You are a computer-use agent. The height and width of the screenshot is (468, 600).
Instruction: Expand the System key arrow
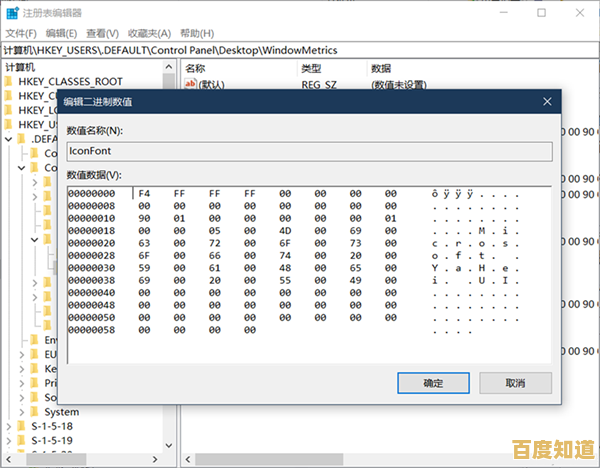coord(21,411)
